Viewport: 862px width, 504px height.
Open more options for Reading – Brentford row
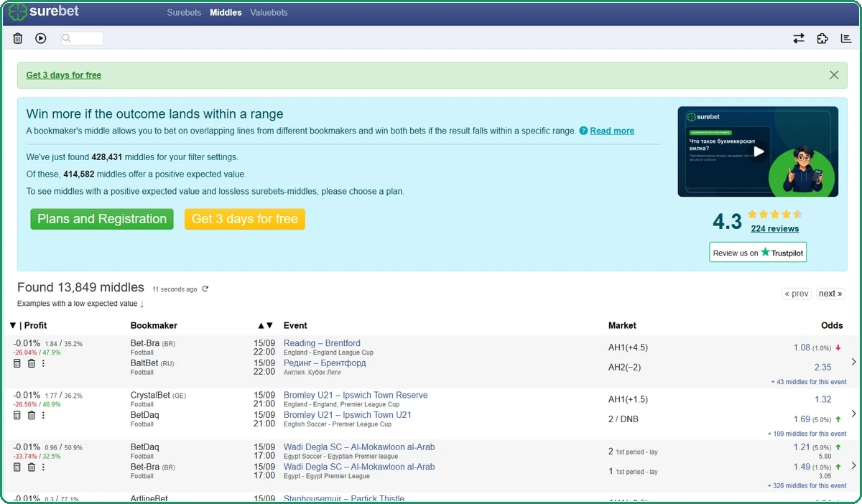pyautogui.click(x=43, y=363)
